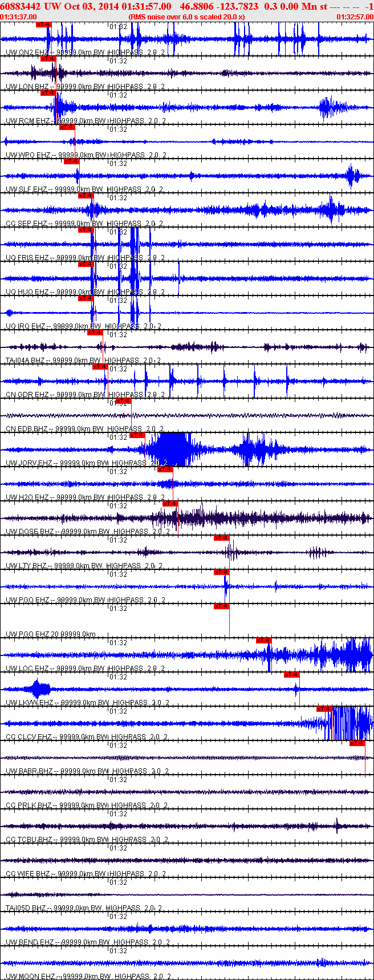Click the UW RCM EHZ station label
The height and width of the screenshot is (980, 374).
click(x=86, y=121)
